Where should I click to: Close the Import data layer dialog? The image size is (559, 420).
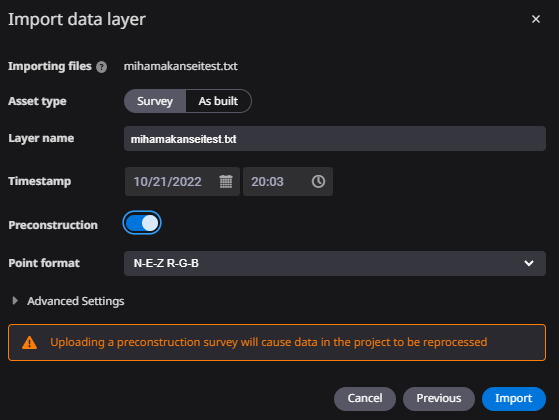535,19
